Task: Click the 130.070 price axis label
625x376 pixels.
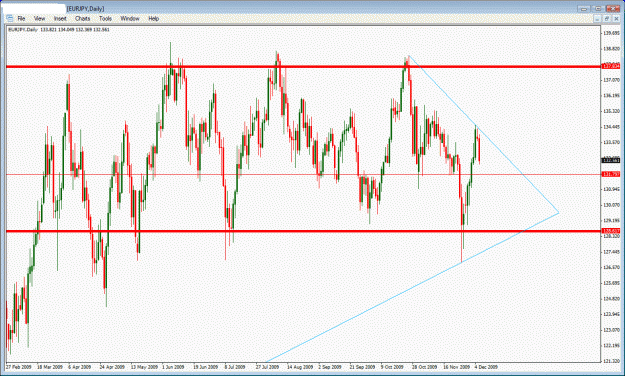Action: coord(612,205)
